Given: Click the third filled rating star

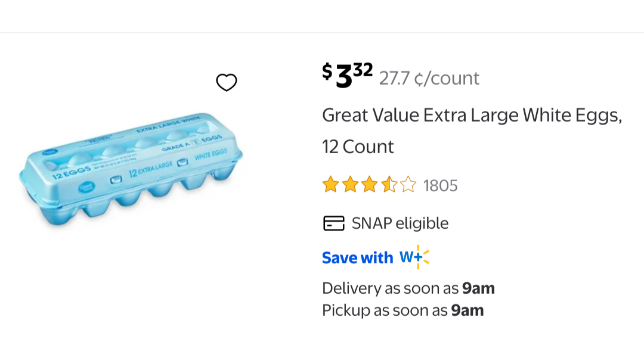Looking at the screenshot, I should 369,185.
